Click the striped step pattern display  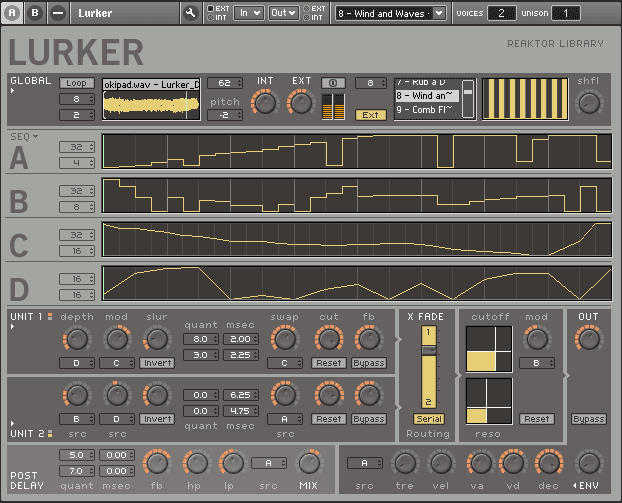coord(525,99)
